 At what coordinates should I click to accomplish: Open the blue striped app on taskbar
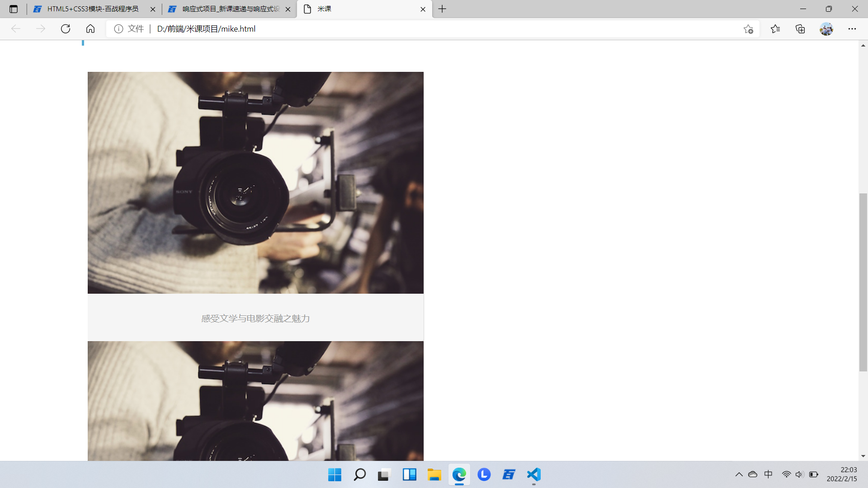tap(509, 474)
